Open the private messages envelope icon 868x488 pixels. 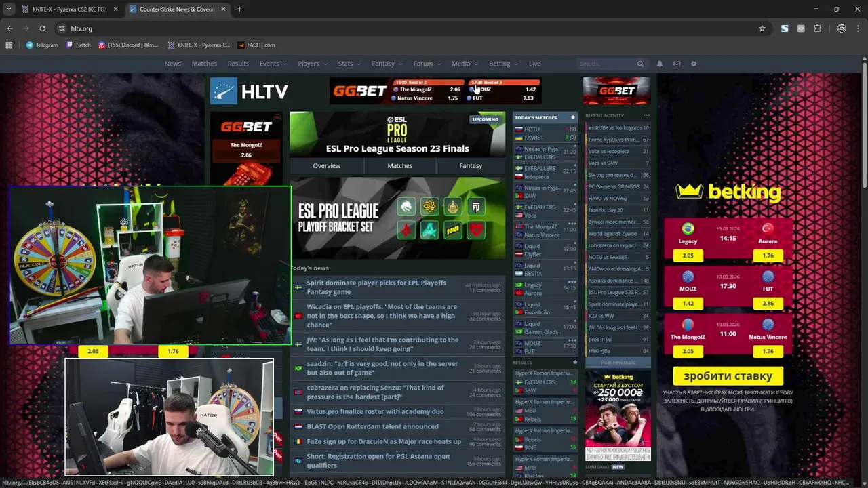[677, 64]
